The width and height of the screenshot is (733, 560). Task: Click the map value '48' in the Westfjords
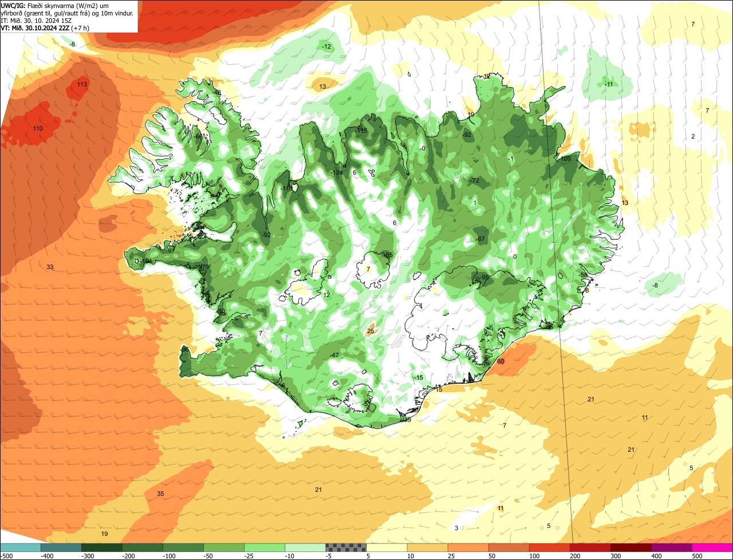click(217, 93)
